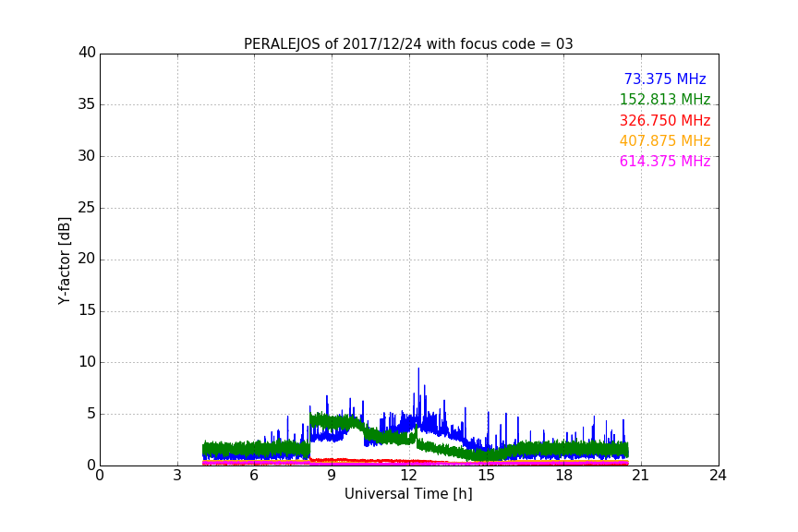The image size is (798, 532).
Task: Select the blue '73.375 MHz' legend label
Action: pos(665,79)
